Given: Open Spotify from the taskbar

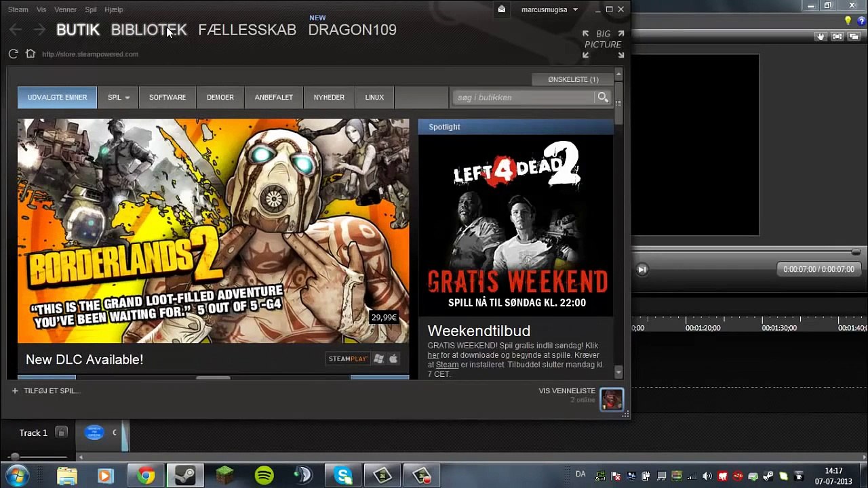Looking at the screenshot, I should coord(264,476).
